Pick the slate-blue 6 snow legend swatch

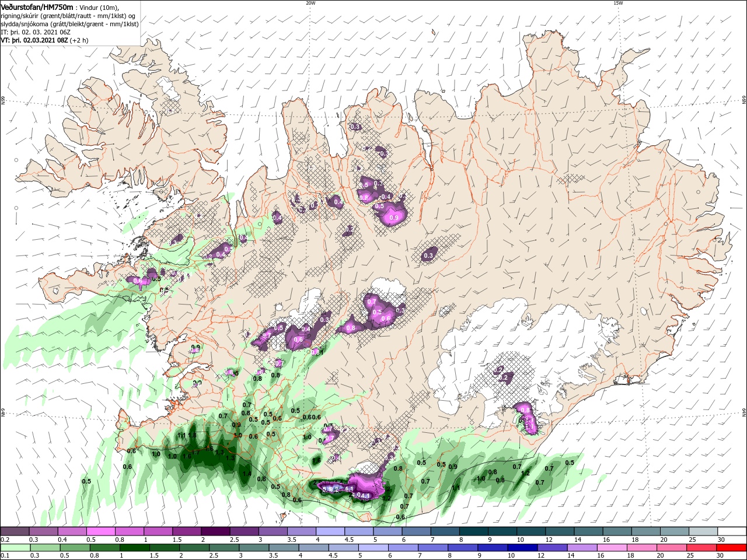click(416, 531)
